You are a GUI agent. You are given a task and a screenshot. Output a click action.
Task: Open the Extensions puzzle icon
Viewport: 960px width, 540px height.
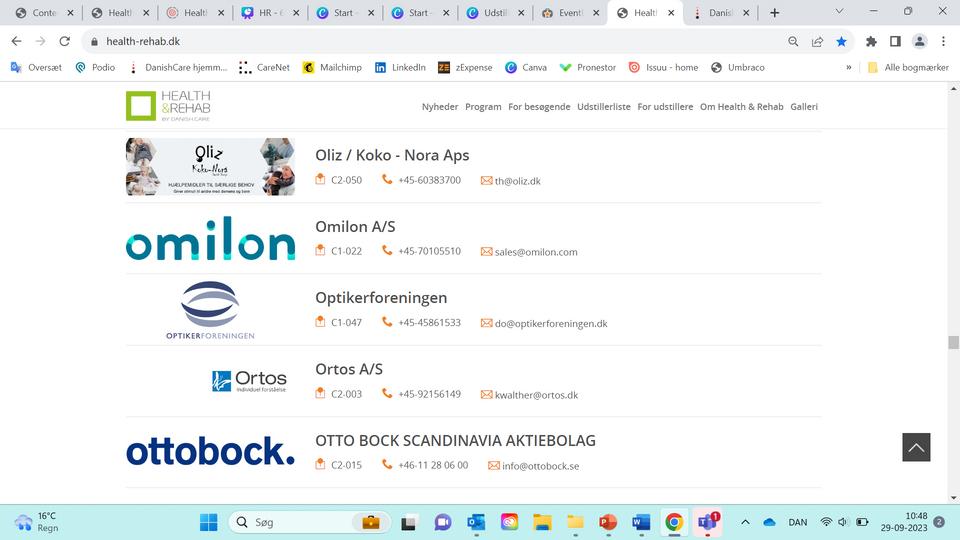[x=871, y=41]
